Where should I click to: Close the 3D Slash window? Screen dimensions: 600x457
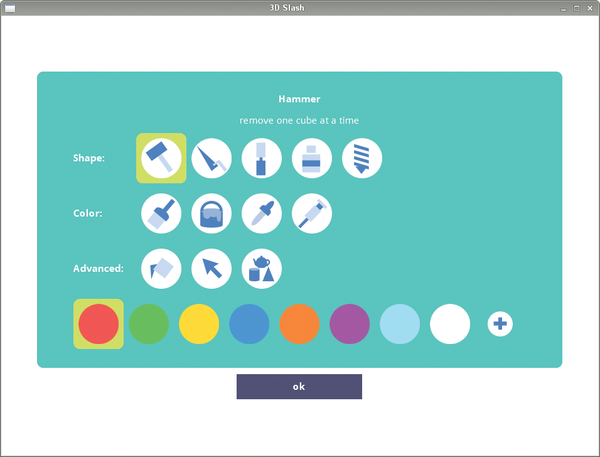(590, 8)
